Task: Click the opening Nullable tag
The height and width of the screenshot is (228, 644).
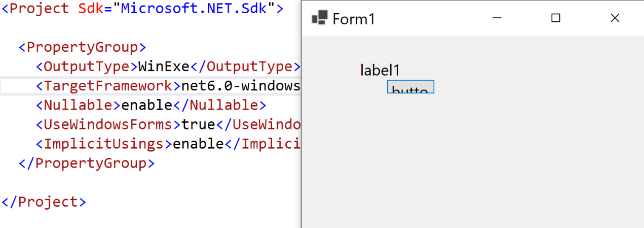Action: pos(79,105)
